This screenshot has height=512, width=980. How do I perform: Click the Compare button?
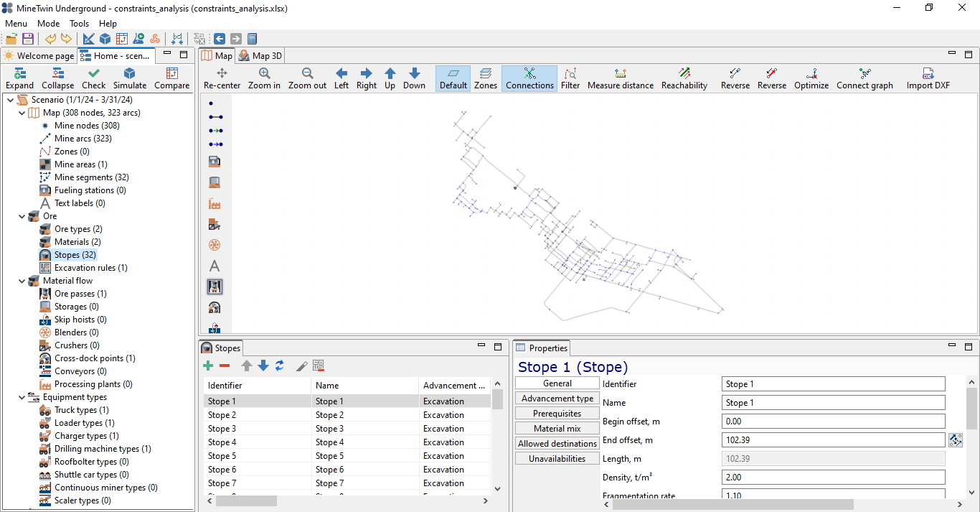171,78
